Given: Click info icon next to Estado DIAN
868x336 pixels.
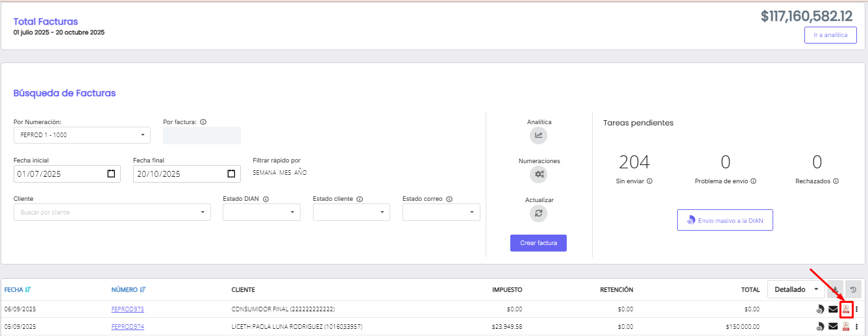Looking at the screenshot, I should (x=266, y=200).
